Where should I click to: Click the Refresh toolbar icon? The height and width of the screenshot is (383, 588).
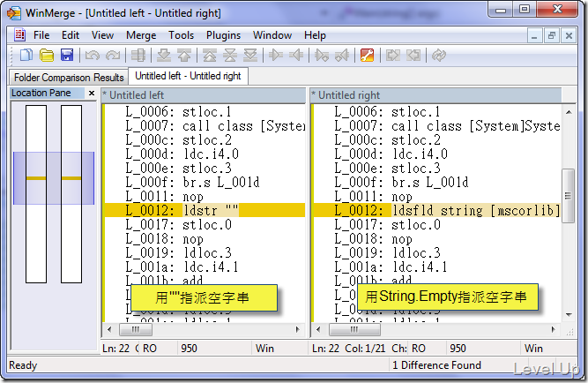click(439, 56)
